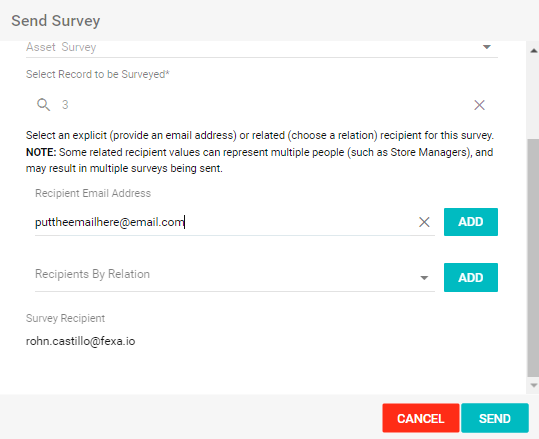Click the Recipients By Relation field
Screen dimensions: 539x439
[x=235, y=277]
